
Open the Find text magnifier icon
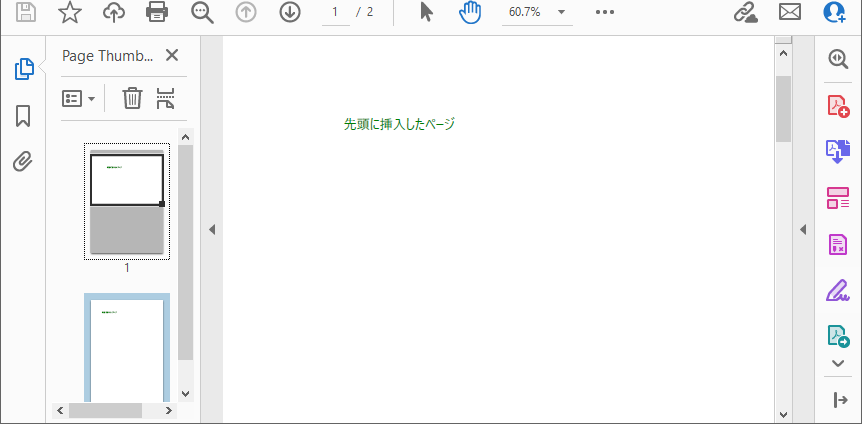click(202, 12)
